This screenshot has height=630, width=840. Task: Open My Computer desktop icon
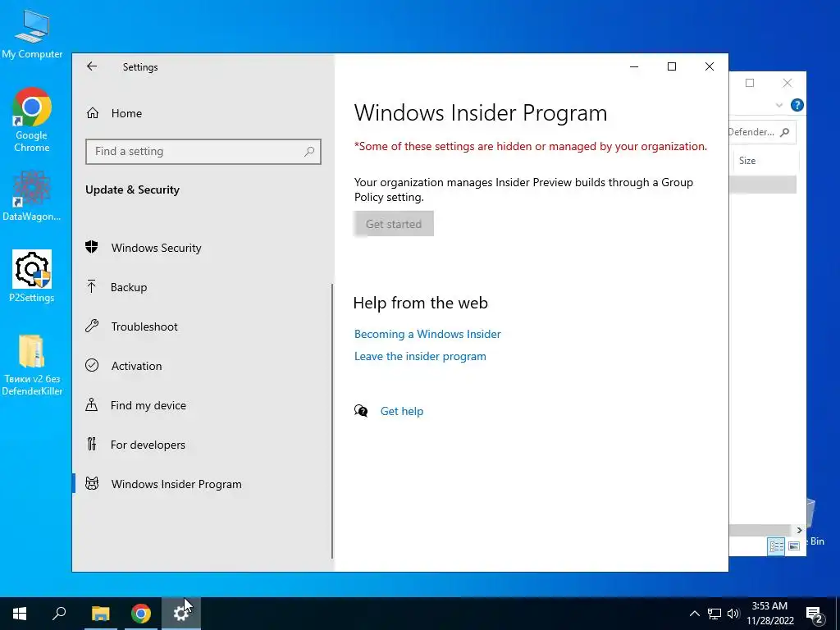(32, 34)
